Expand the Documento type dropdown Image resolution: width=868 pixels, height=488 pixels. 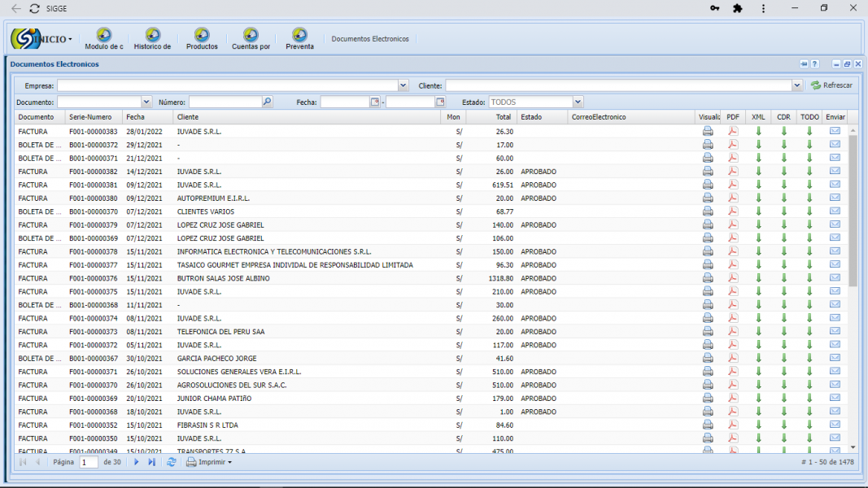(x=146, y=102)
